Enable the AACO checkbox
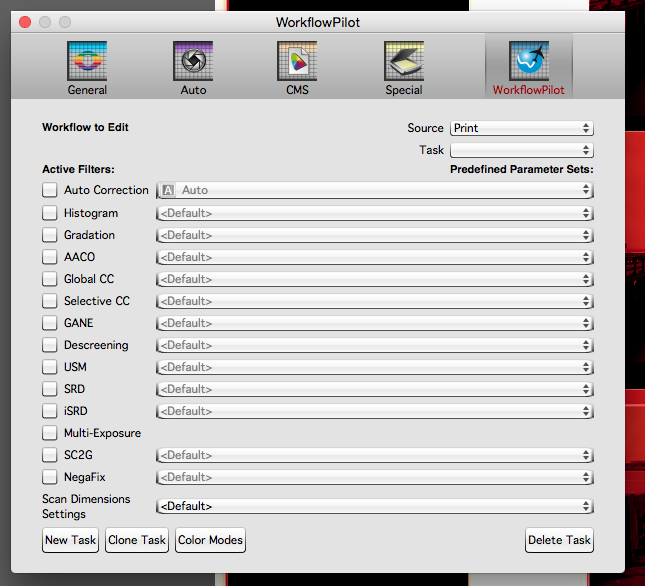This screenshot has width=645, height=586. [50, 257]
